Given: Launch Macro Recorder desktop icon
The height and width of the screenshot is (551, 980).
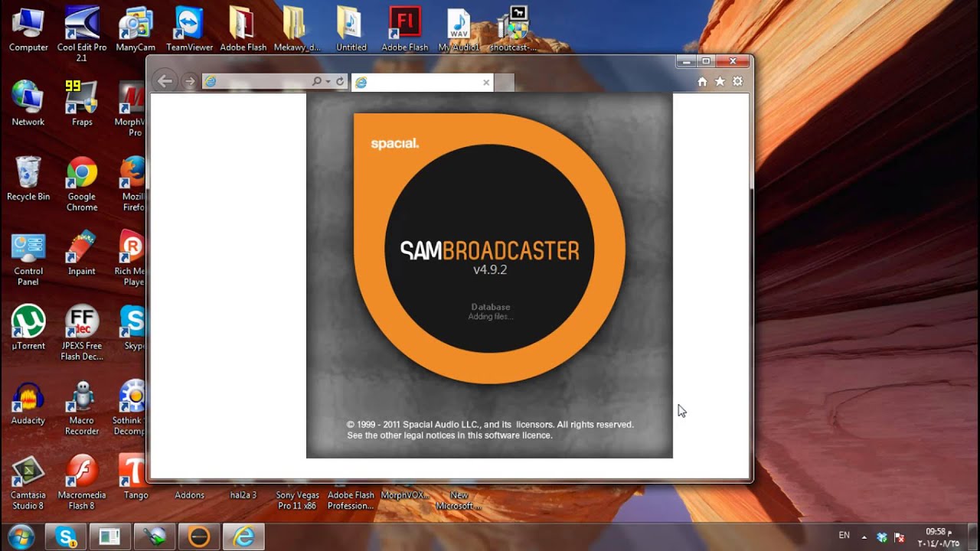Looking at the screenshot, I should [x=82, y=408].
